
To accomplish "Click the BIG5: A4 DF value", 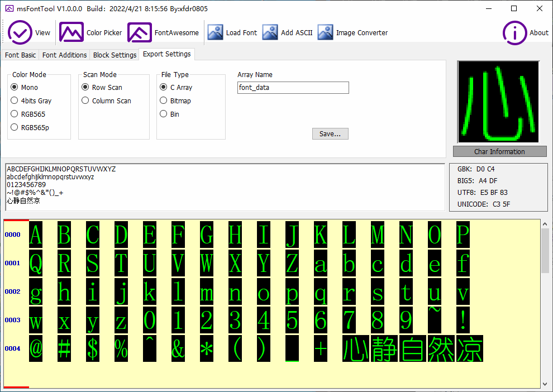I will (477, 181).
